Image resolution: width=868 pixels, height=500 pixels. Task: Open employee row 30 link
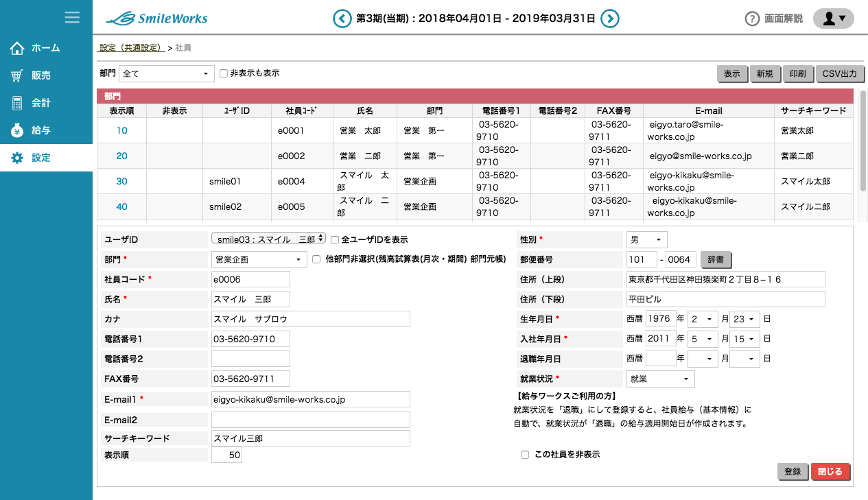(121, 181)
